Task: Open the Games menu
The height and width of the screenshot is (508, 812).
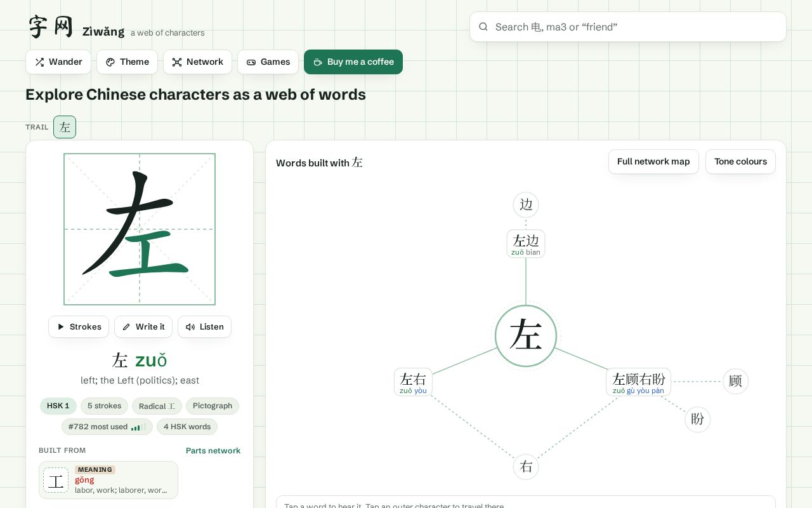Action: coord(268,62)
